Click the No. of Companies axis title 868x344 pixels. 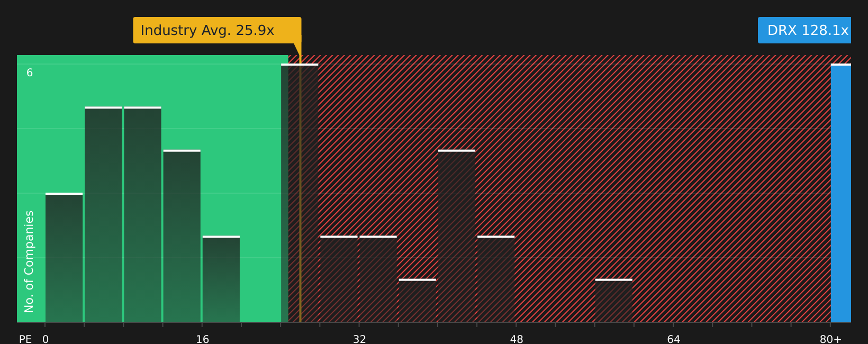(x=29, y=261)
